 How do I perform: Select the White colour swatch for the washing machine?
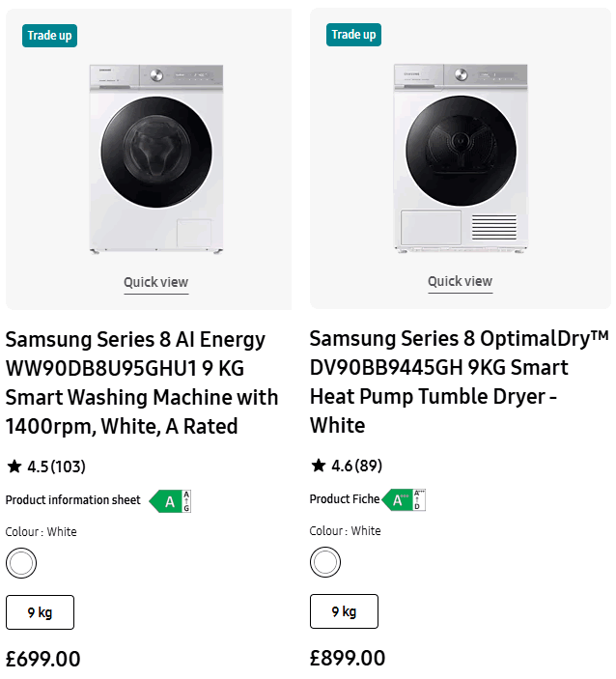click(21, 562)
